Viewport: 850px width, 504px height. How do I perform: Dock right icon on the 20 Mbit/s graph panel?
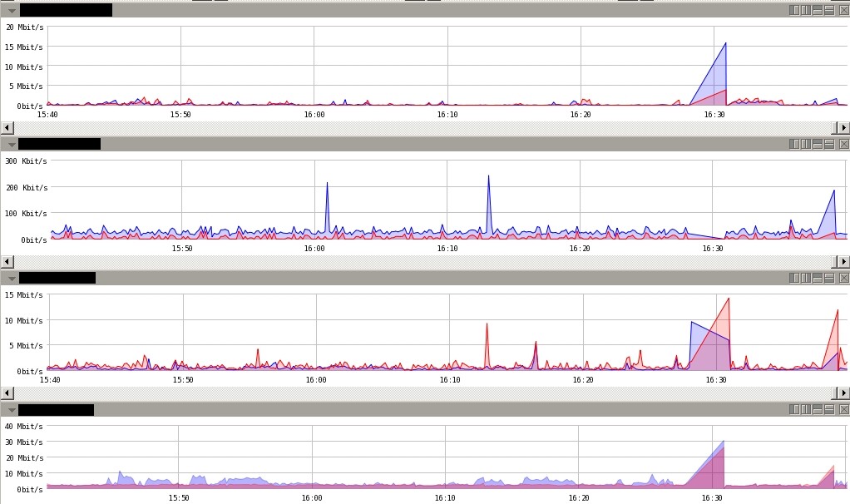(806, 10)
